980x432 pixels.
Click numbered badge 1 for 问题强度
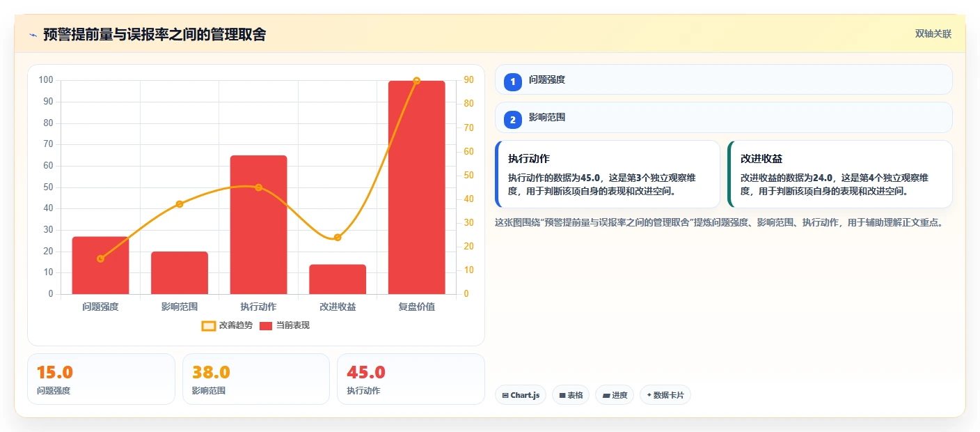(513, 82)
